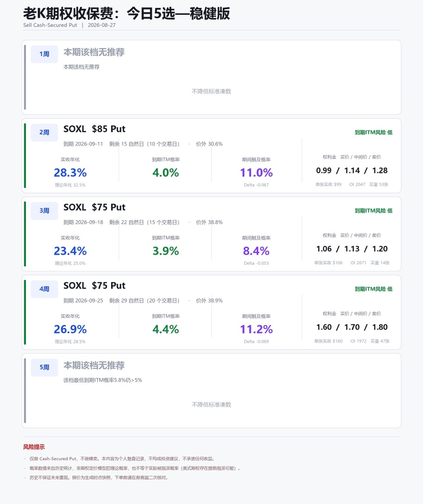Click 买量 14张 text
This screenshot has height=504, width=423.
pos(380,263)
